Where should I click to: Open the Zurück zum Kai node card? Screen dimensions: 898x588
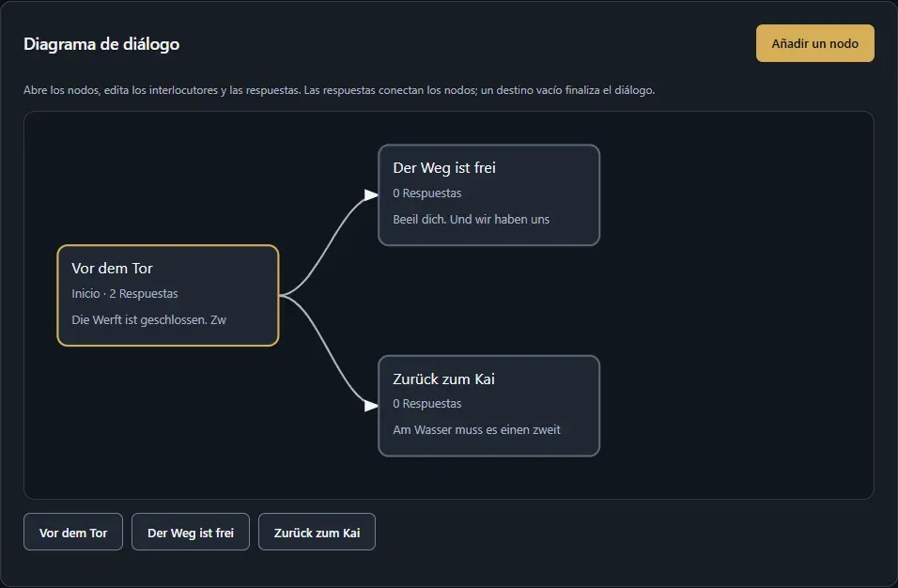pyautogui.click(x=488, y=406)
